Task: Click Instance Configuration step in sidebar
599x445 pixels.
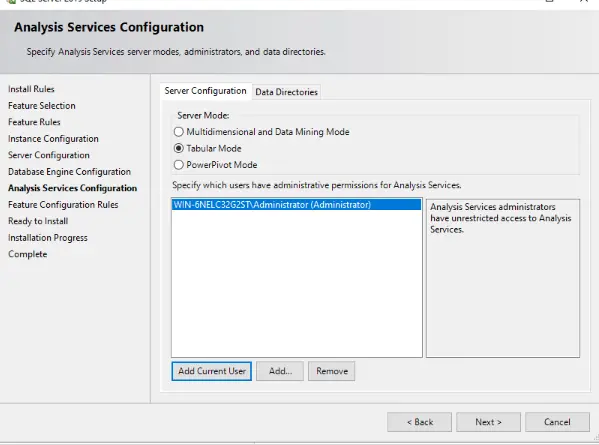Action: pos(53,139)
